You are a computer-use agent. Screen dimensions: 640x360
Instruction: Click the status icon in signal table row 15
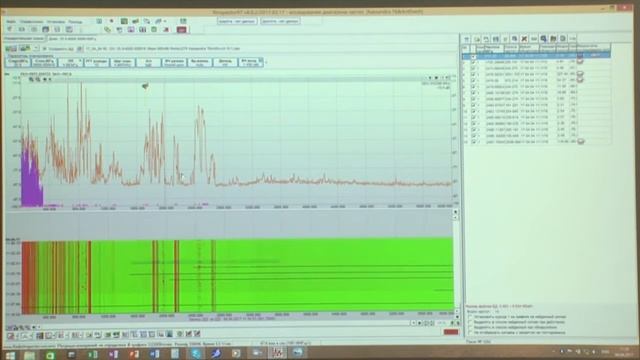click(580, 141)
